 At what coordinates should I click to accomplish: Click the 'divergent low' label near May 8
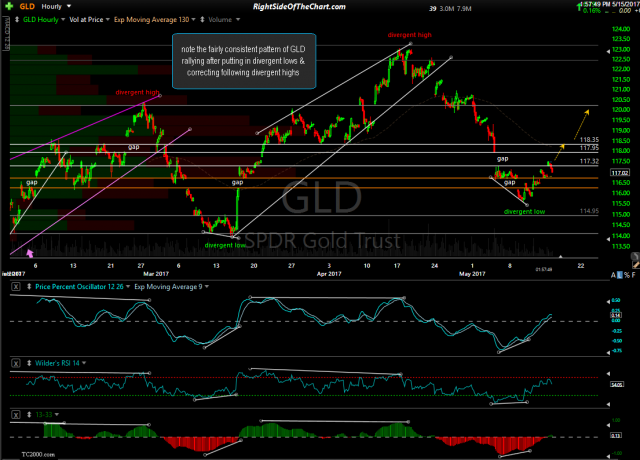click(x=524, y=211)
